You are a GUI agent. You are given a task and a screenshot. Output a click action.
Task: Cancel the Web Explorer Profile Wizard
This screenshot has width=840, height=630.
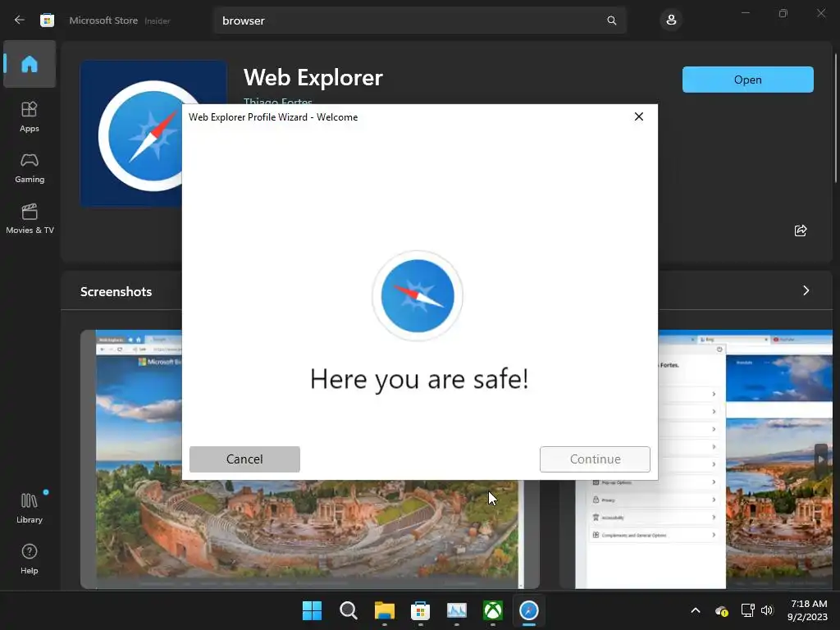tap(244, 459)
